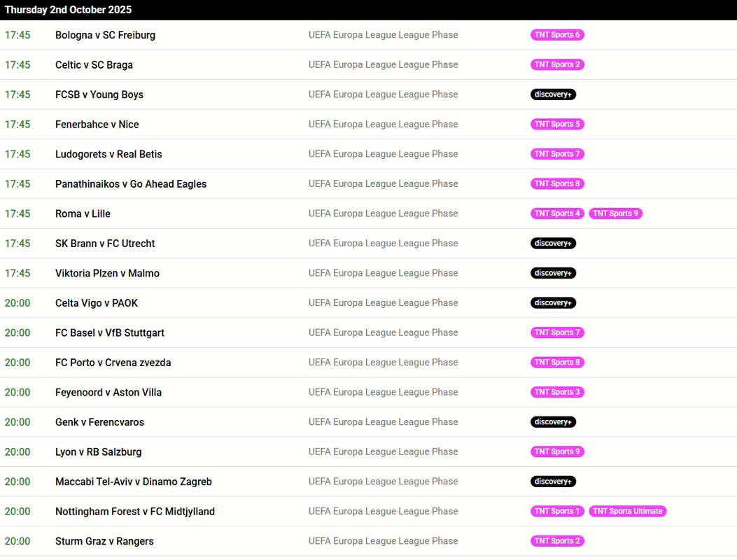Open the Fenerbahce v Nice fixture
This screenshot has height=560, width=737.
(97, 125)
